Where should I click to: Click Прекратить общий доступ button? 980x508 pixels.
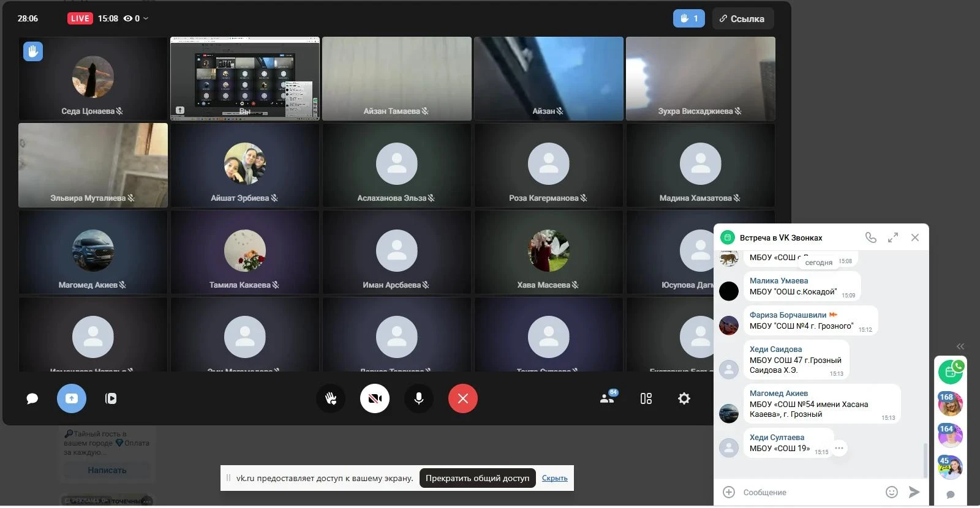click(x=478, y=478)
